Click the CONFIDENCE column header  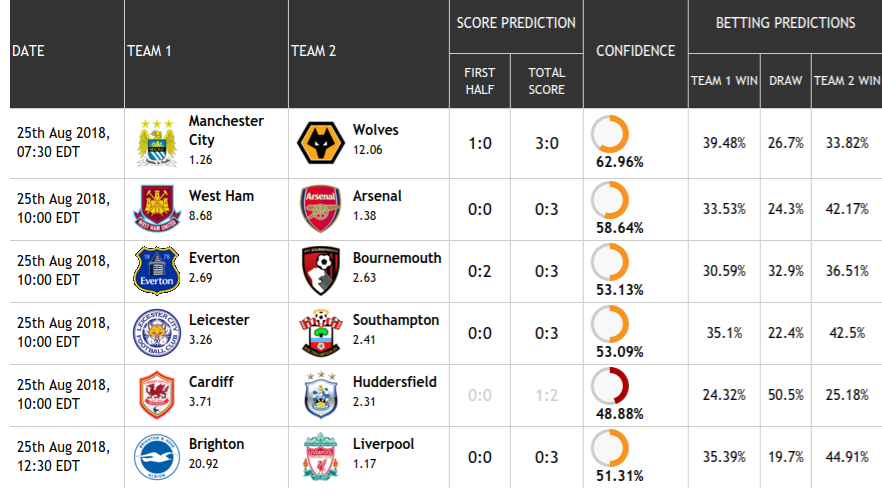click(x=636, y=51)
